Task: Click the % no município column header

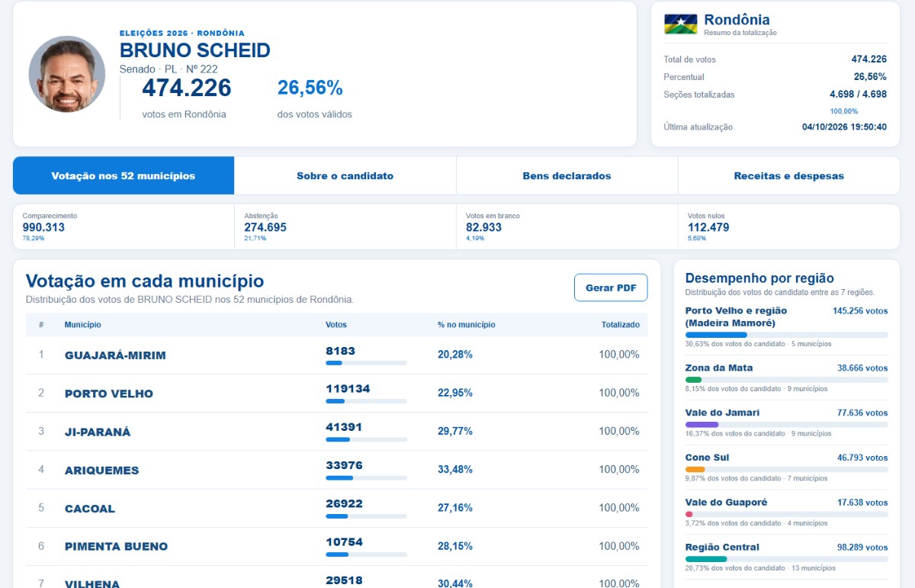Action: [x=466, y=325]
